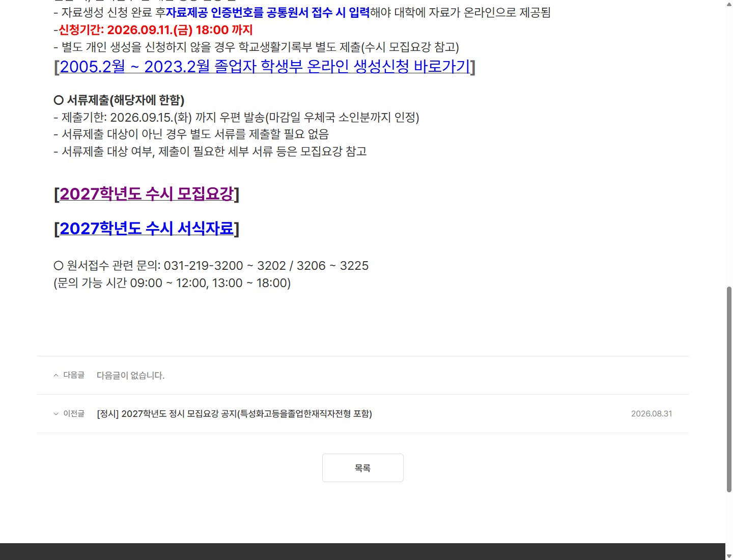Click the 다음글 label
The width and height of the screenshot is (733, 560).
coord(74,375)
